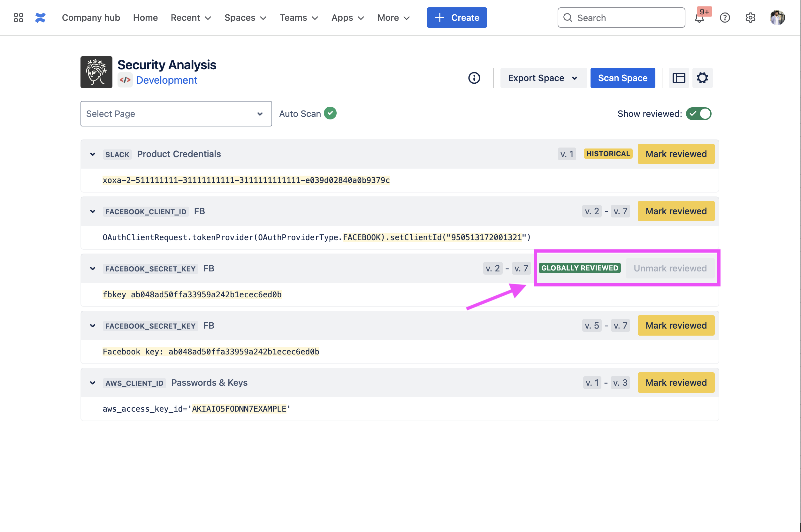Open the Spaces menu
Viewport: 801px width, 532px height.
pos(246,18)
